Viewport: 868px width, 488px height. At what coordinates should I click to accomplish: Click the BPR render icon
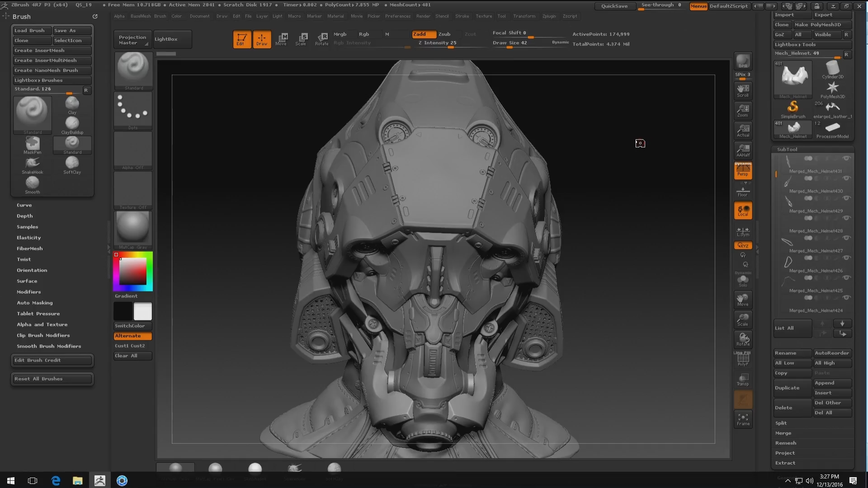[x=743, y=61]
